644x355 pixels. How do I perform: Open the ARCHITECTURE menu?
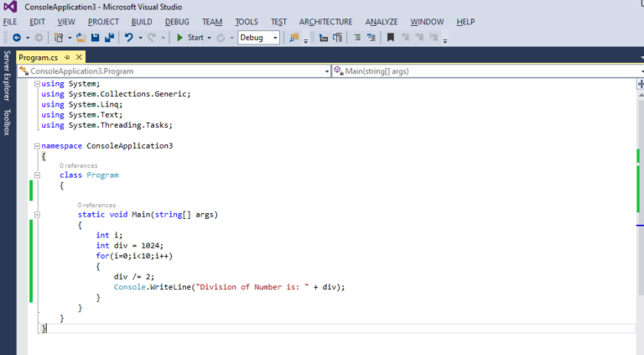[326, 21]
